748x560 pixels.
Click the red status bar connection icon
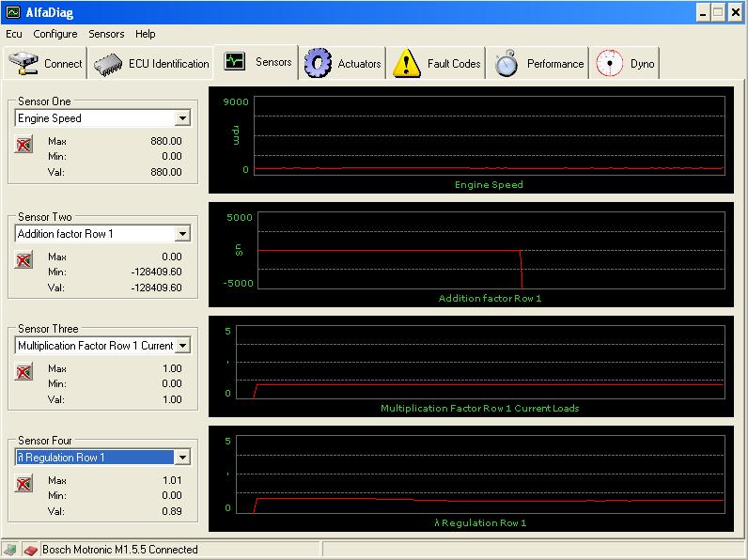pyautogui.click(x=29, y=550)
